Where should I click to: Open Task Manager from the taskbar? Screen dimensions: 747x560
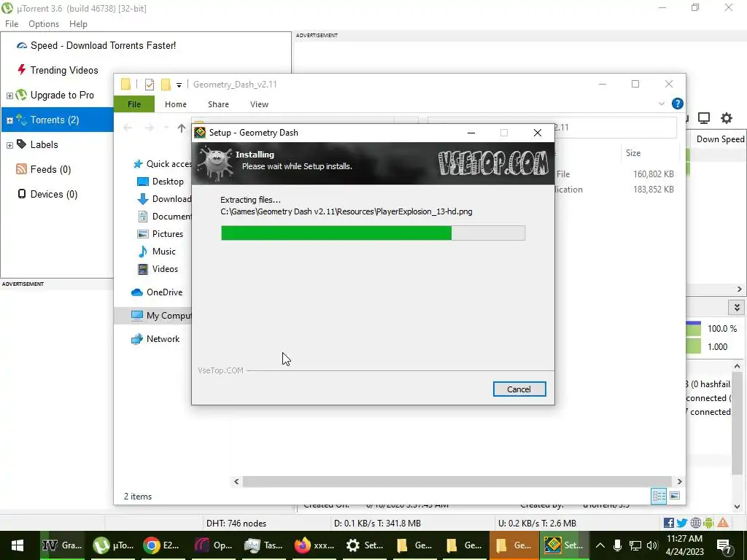pyautogui.click(x=263, y=545)
